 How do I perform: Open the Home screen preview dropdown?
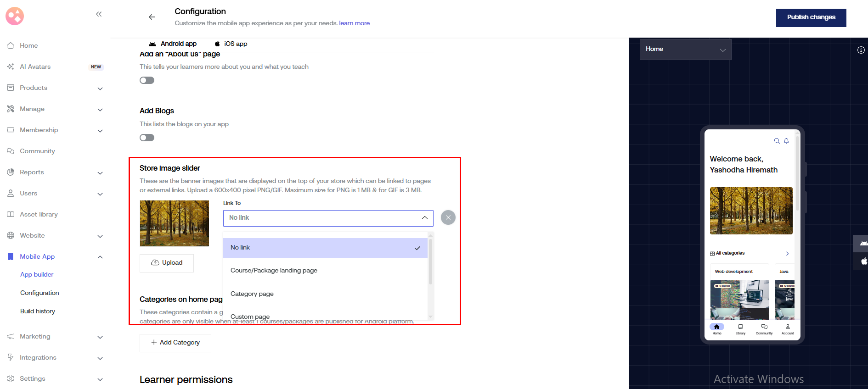click(685, 49)
